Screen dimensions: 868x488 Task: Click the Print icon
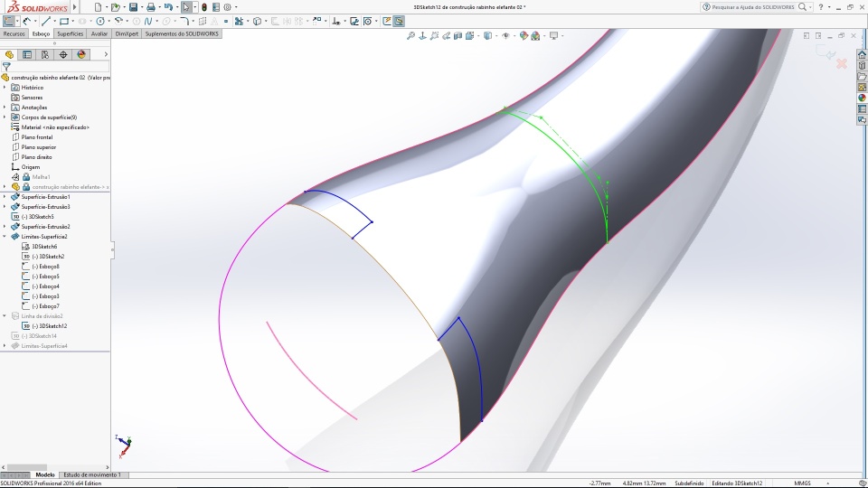coord(151,7)
